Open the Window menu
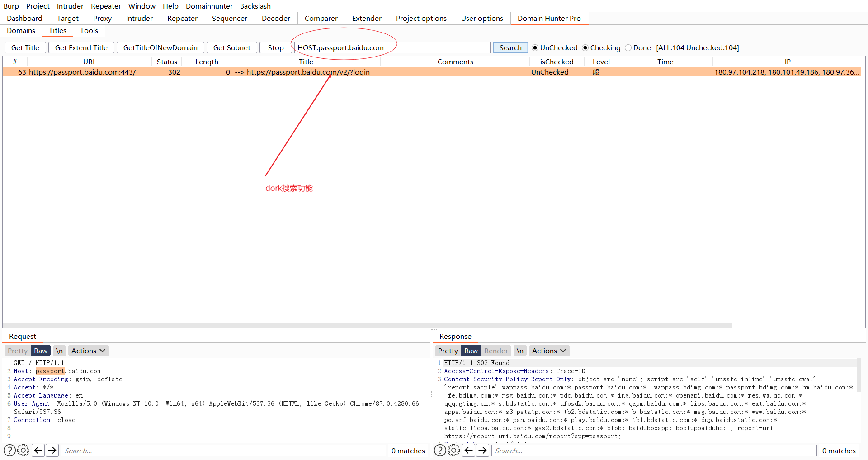This screenshot has height=460, width=868. click(142, 6)
